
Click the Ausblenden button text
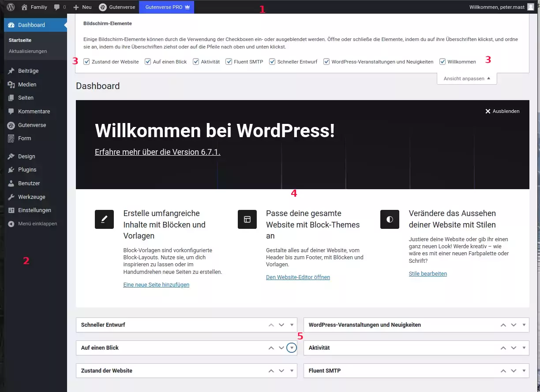(506, 111)
